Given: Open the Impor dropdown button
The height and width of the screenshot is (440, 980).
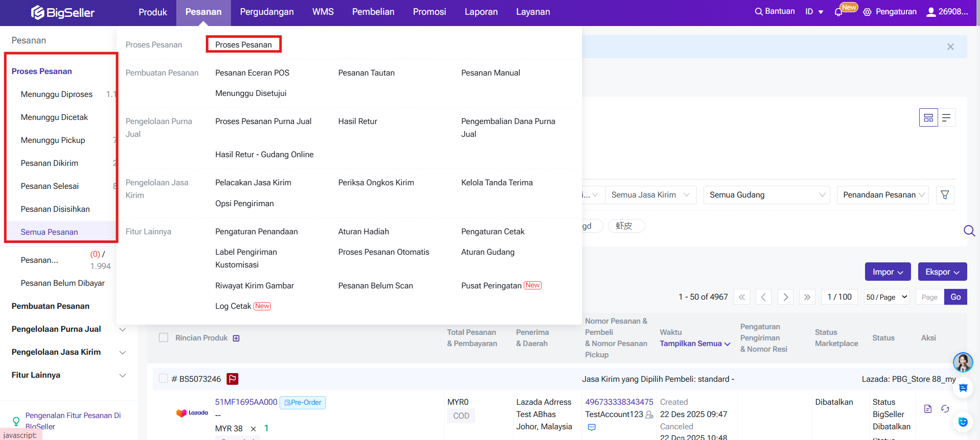Looking at the screenshot, I should 888,272.
